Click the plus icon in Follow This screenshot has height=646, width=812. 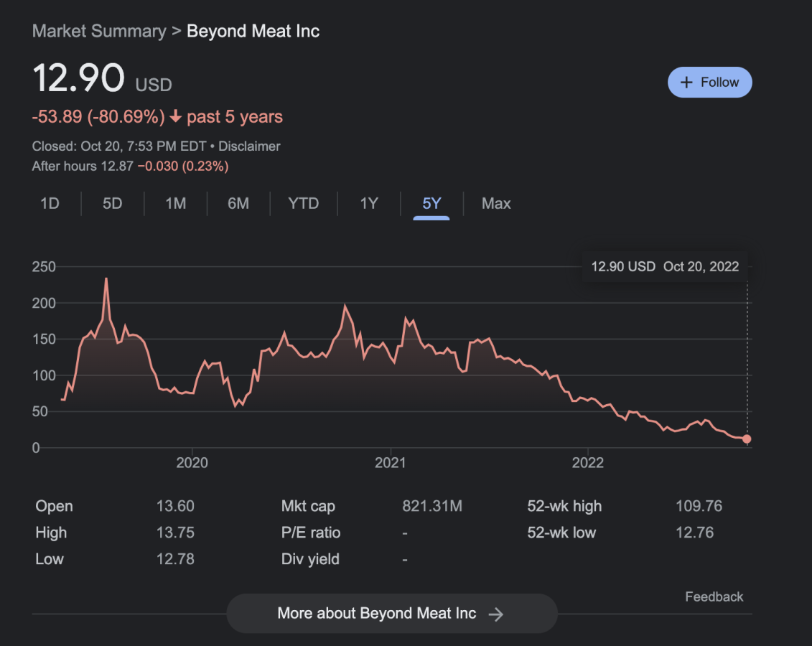[x=686, y=83]
